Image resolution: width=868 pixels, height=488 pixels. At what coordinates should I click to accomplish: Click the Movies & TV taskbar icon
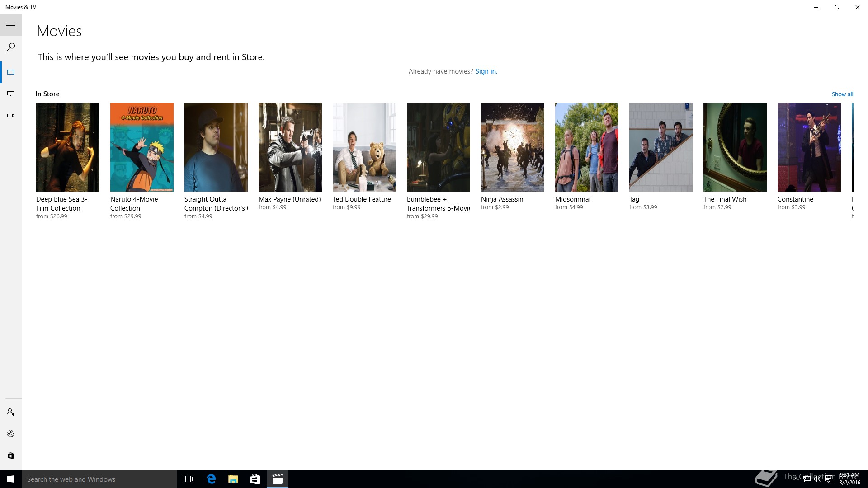point(278,479)
